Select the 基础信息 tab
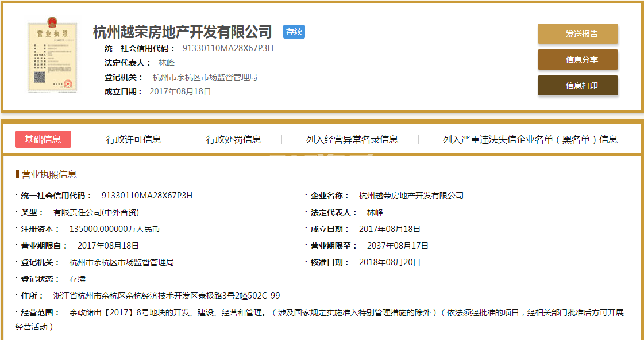Image resolution: width=644 pixels, height=340 pixels. (43, 139)
